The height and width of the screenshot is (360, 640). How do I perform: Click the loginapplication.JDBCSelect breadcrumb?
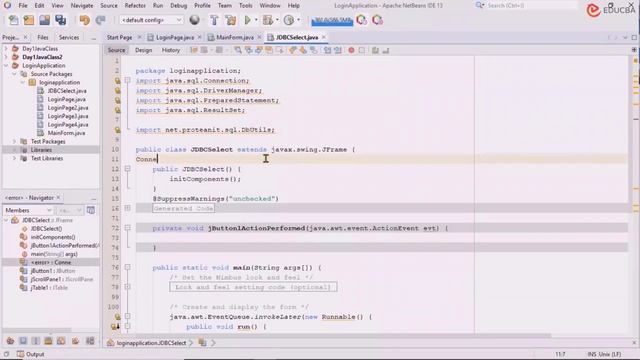coord(151,343)
